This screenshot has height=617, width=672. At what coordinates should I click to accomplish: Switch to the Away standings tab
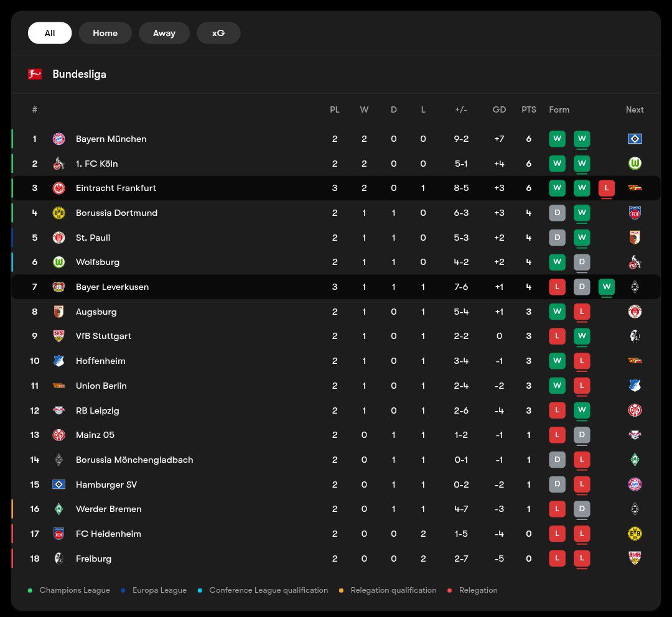[x=164, y=33]
